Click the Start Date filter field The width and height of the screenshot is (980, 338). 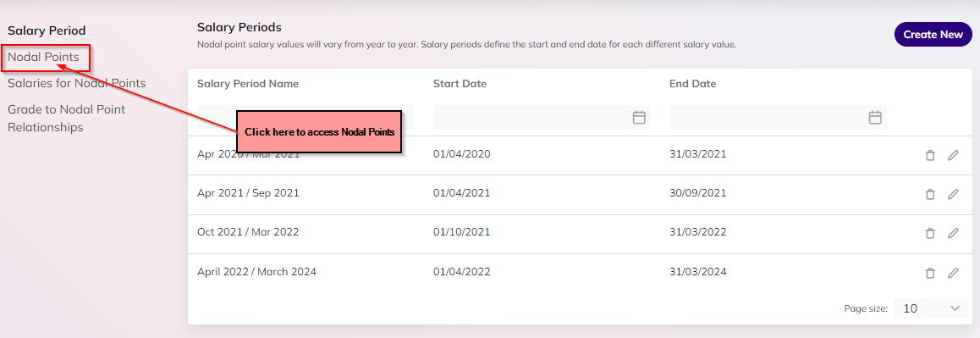pyautogui.click(x=542, y=117)
